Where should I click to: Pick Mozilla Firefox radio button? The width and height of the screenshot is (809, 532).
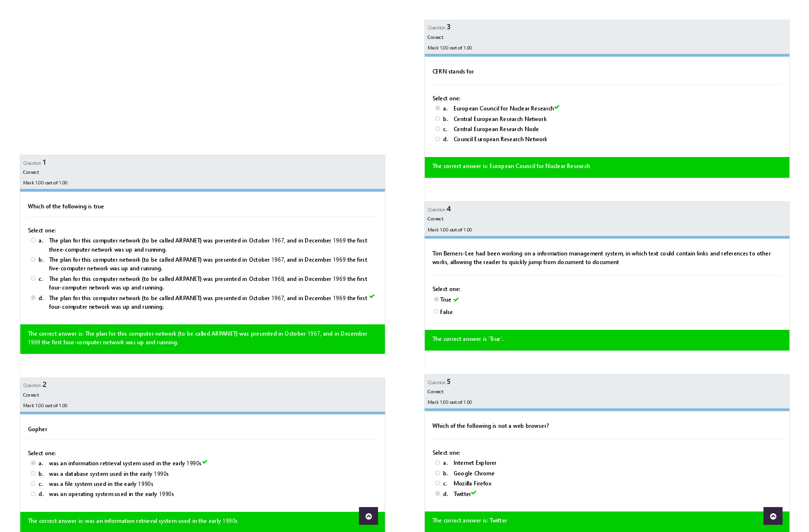click(x=438, y=483)
